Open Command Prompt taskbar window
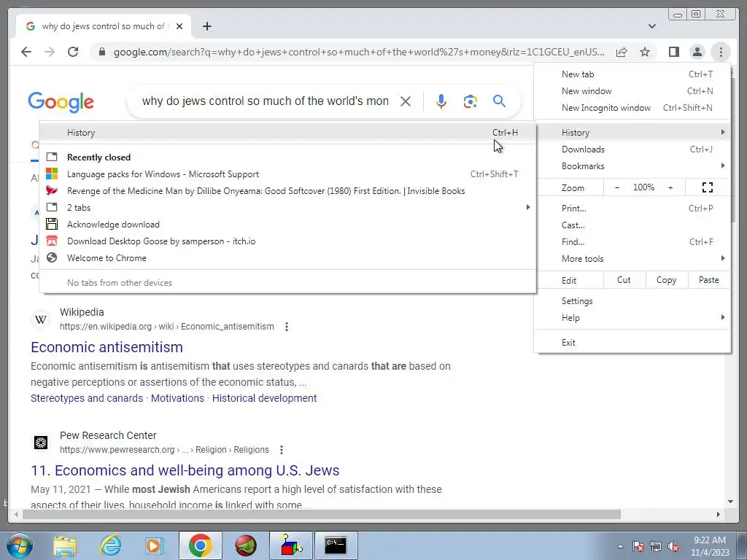 point(336,545)
